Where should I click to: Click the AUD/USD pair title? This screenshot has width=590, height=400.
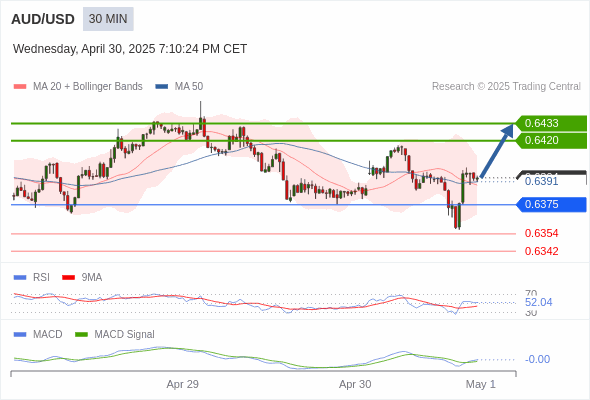tap(43, 19)
